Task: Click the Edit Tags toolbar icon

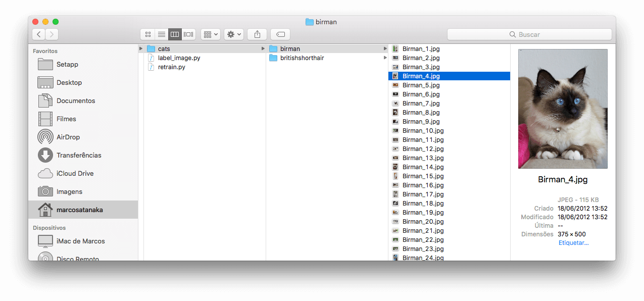Action: 280,34
